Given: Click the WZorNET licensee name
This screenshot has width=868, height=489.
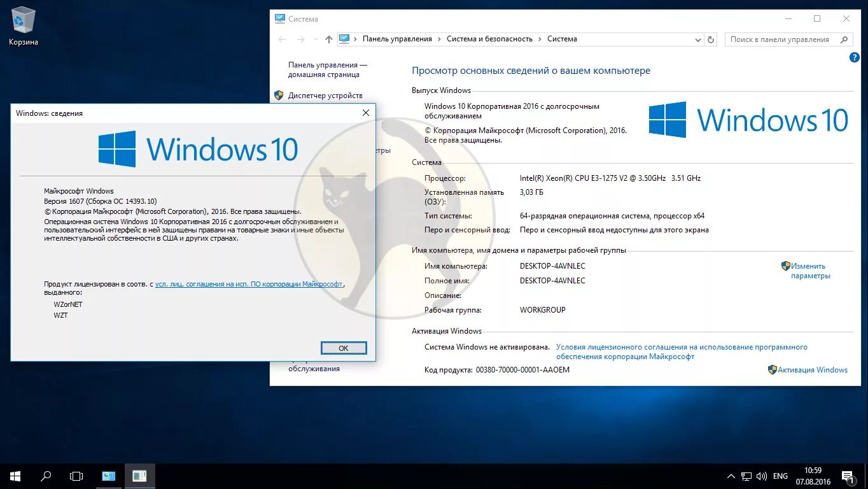Looking at the screenshot, I should coord(68,304).
